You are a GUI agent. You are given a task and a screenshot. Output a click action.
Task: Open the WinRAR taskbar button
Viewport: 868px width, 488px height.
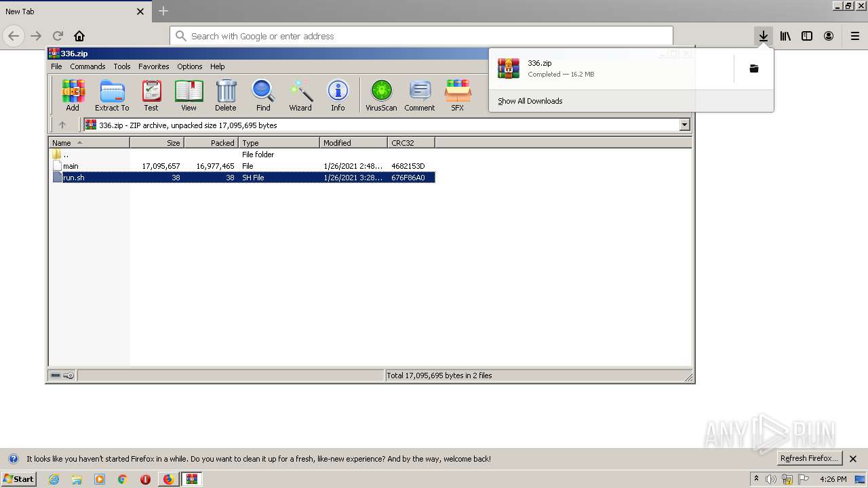click(x=192, y=479)
